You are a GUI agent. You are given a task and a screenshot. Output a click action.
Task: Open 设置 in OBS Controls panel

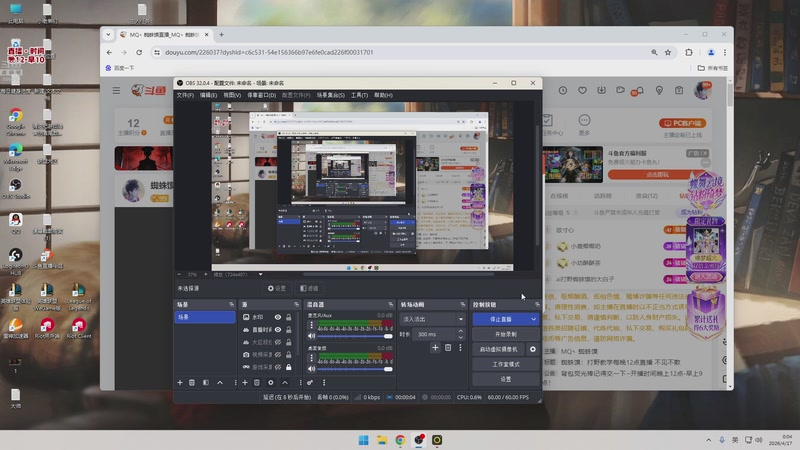coord(506,379)
